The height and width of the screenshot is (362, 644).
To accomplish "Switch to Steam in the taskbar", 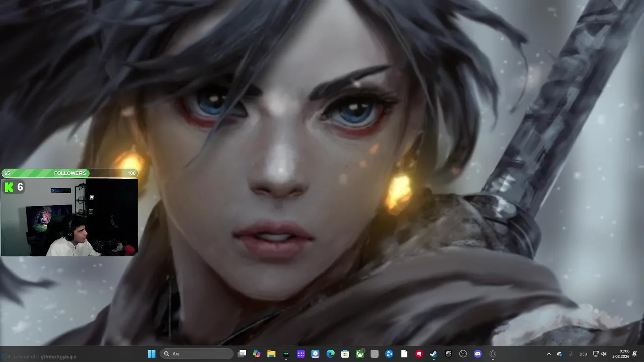I will click(433, 354).
